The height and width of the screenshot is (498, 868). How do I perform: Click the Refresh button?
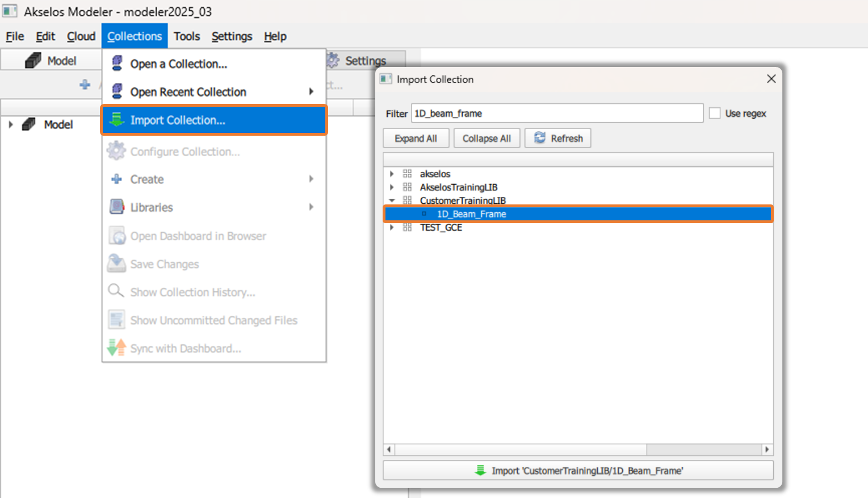tap(558, 138)
